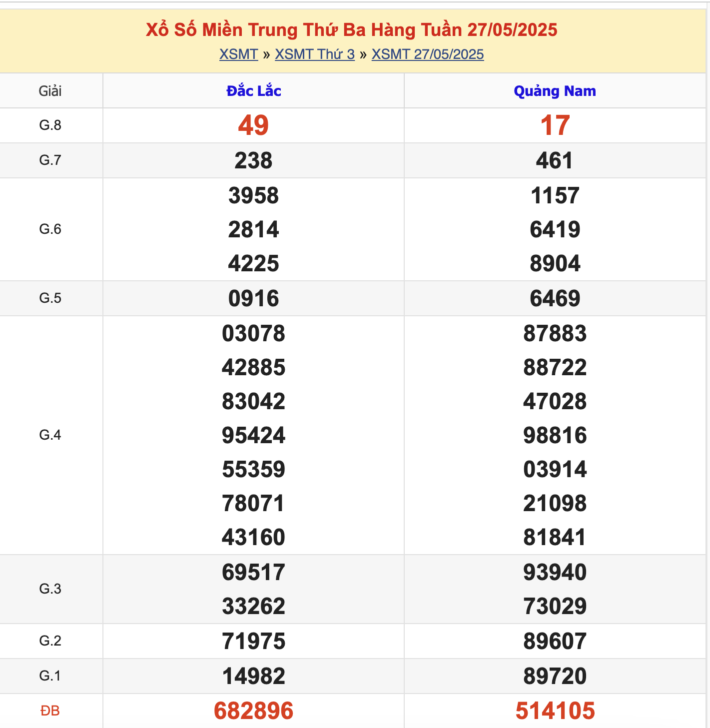Select Đắc Lắc G.8 number 49
Image resolution: width=710 pixels, height=728 pixels.
tap(254, 125)
